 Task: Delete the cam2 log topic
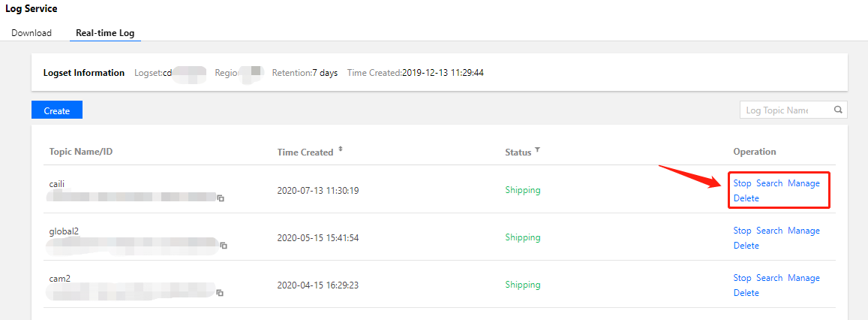(746, 293)
